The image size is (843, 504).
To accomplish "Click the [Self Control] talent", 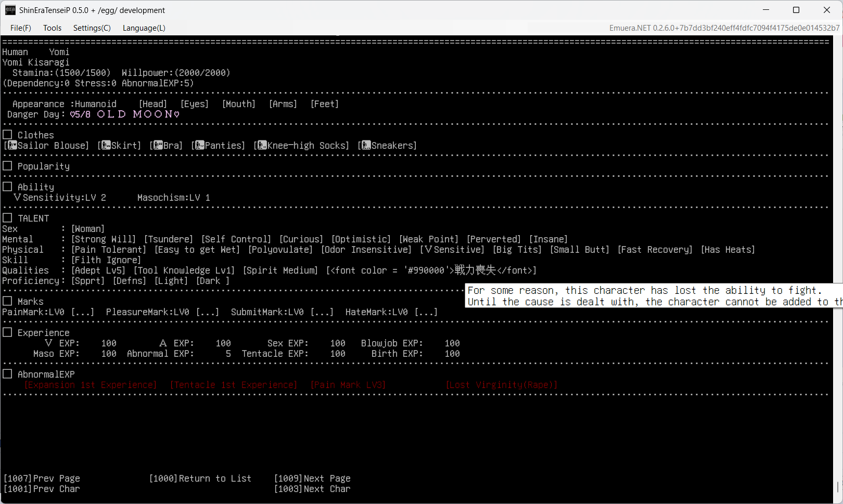I will 236,239.
